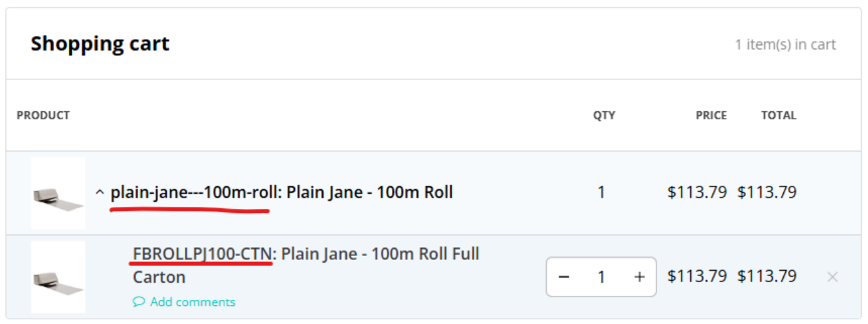Click the parent row price amount
The width and height of the screenshot is (868, 324).
point(697,193)
